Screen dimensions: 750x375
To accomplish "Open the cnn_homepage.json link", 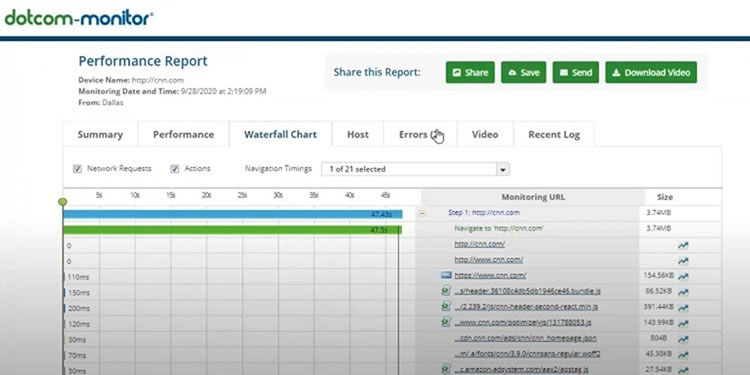I will 525,338.
